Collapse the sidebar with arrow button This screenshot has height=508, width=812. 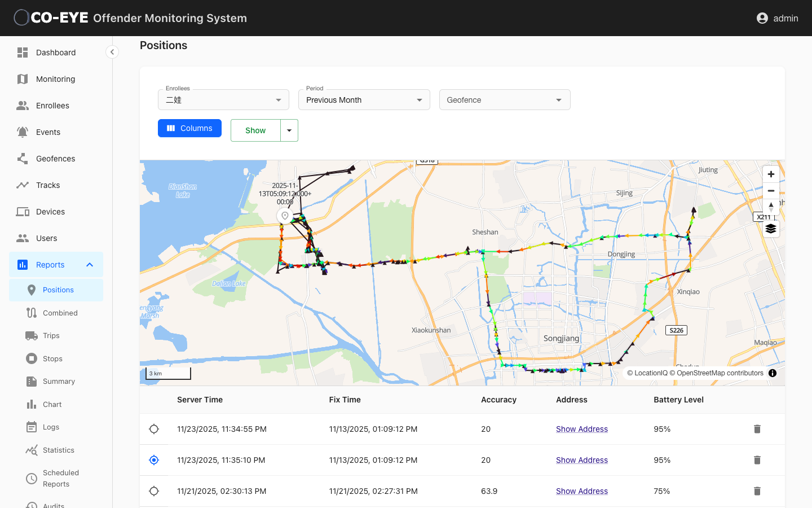(112, 52)
